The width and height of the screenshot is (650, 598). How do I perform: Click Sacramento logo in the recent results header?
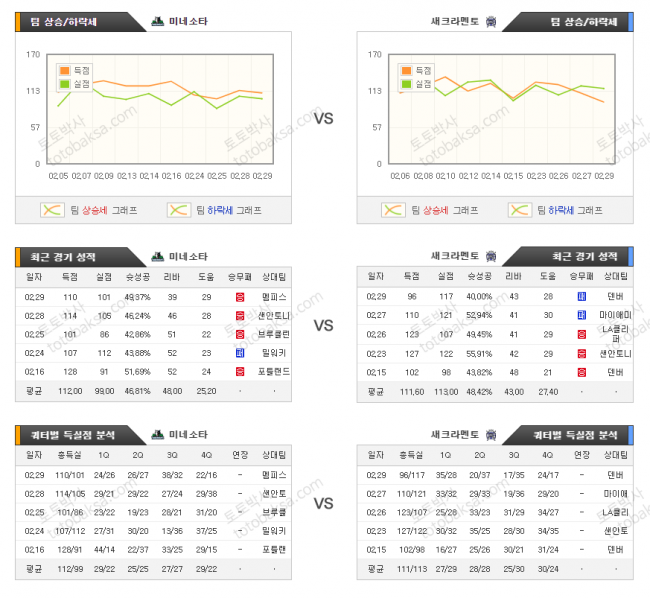[490, 256]
